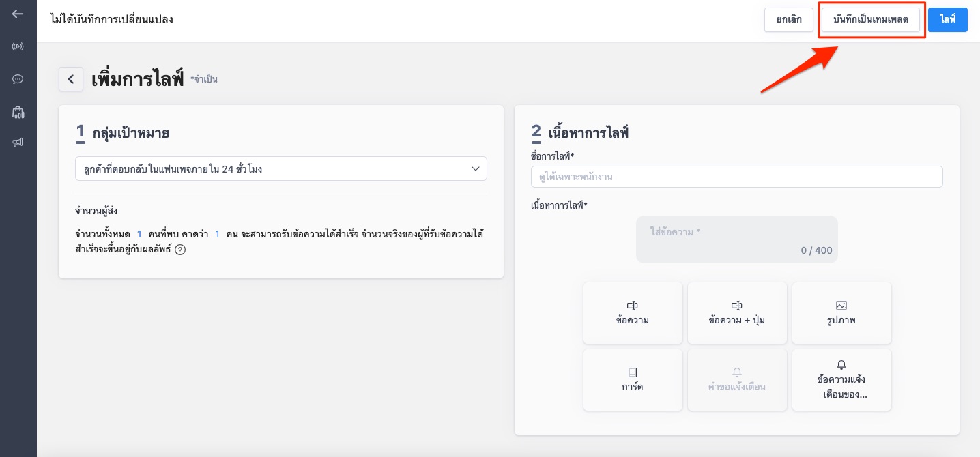
Task: Click ยกเลิก button
Action: 789,20
